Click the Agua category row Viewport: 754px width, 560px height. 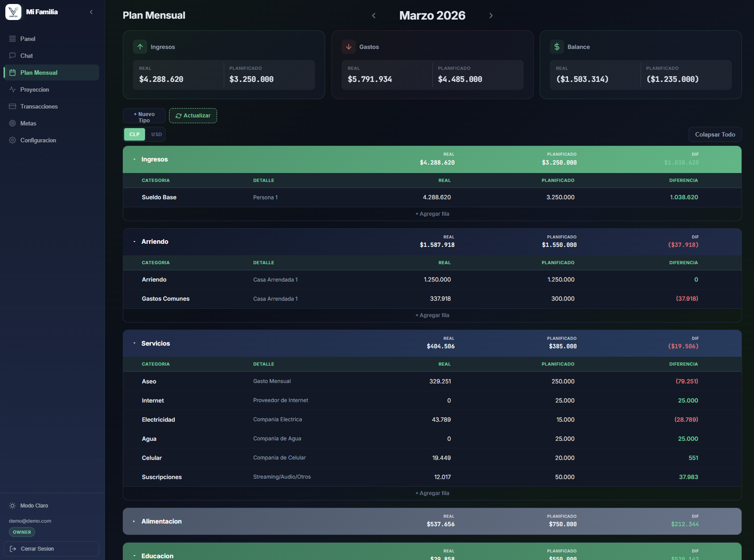click(149, 439)
